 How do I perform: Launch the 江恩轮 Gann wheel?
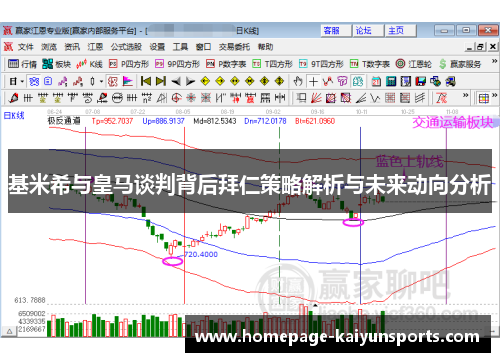point(413,64)
